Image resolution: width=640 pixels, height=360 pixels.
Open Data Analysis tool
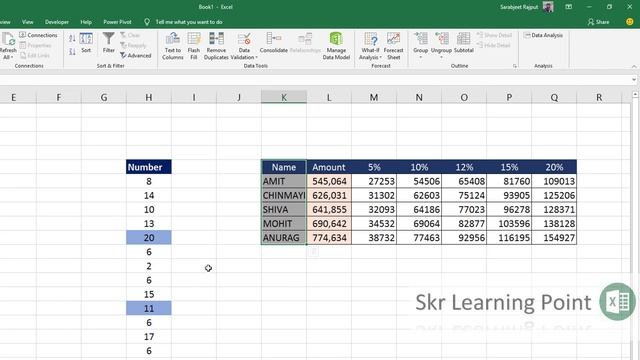[543, 36]
